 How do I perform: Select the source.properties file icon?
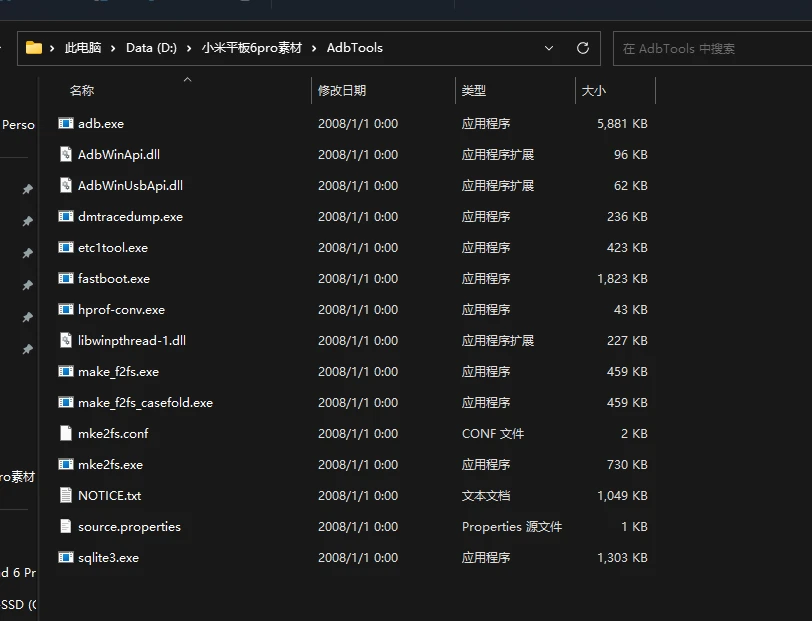(66, 526)
